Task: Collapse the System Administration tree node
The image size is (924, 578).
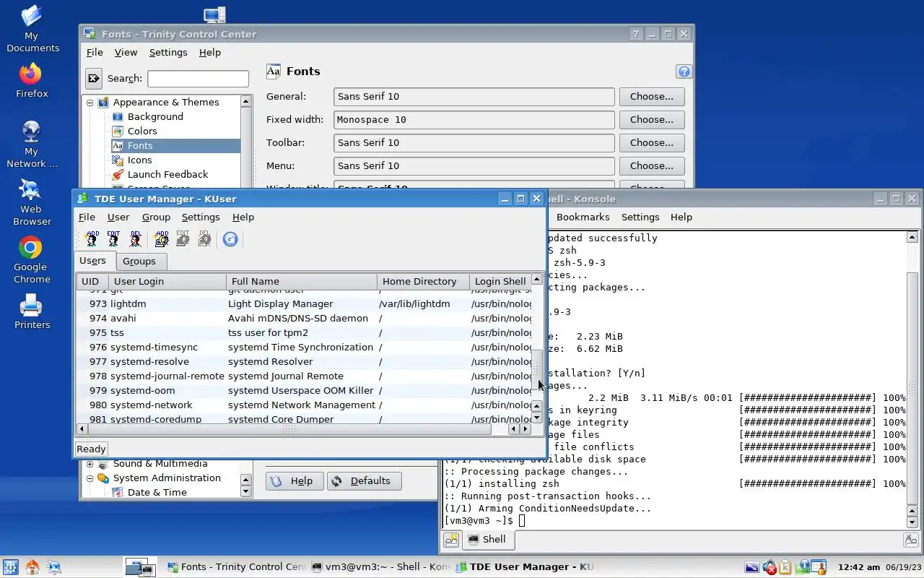Action: coord(90,478)
